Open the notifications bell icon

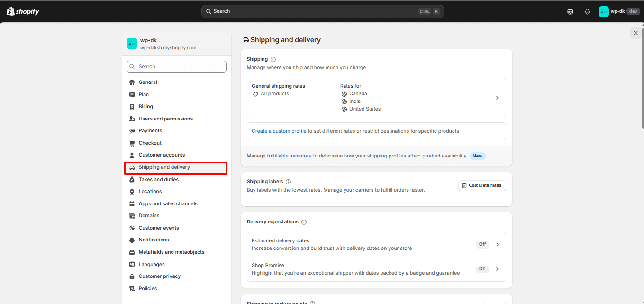pyautogui.click(x=587, y=12)
